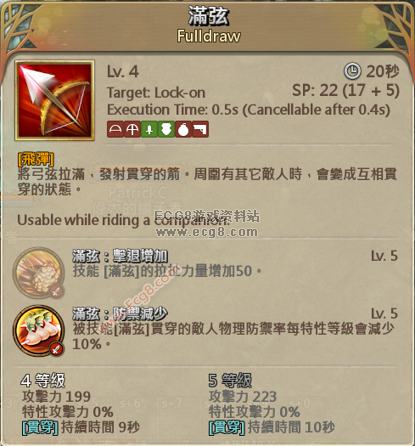Click the 滿弦:擊退增加 attribute title
The image size is (415, 446).
pos(120,256)
